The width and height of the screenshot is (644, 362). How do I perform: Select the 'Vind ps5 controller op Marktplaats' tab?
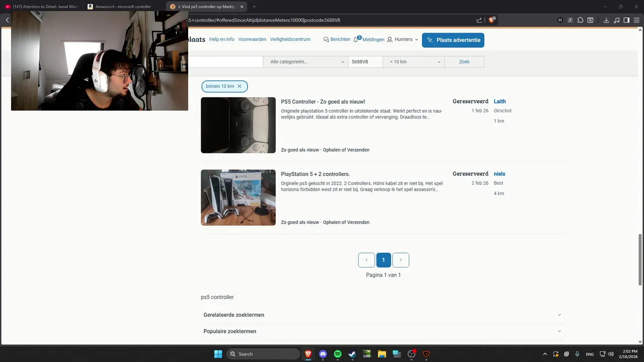click(207, 7)
